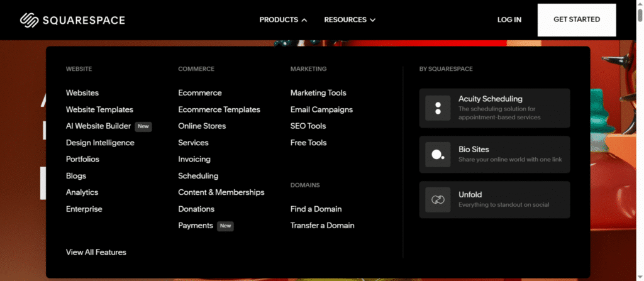
Task: Choose Email Campaigns under Marketing
Action: (321, 109)
